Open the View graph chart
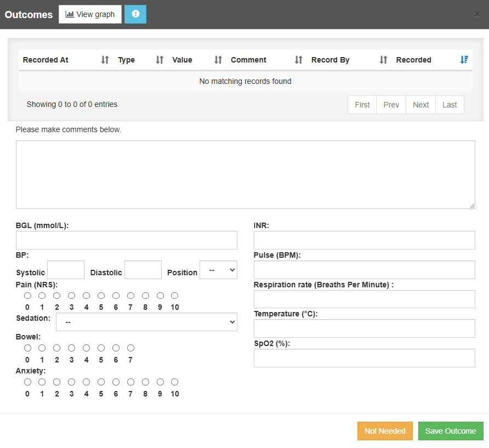Viewport: 489px width, 448px height. click(90, 14)
